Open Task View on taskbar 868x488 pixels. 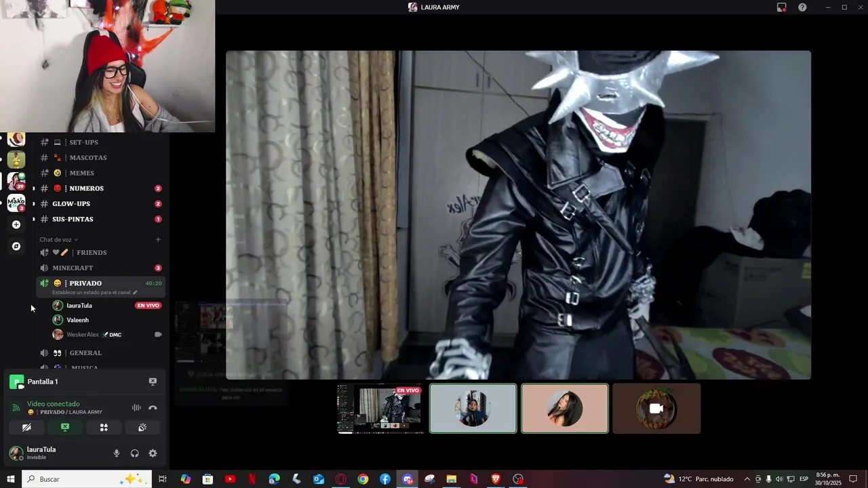point(163,479)
